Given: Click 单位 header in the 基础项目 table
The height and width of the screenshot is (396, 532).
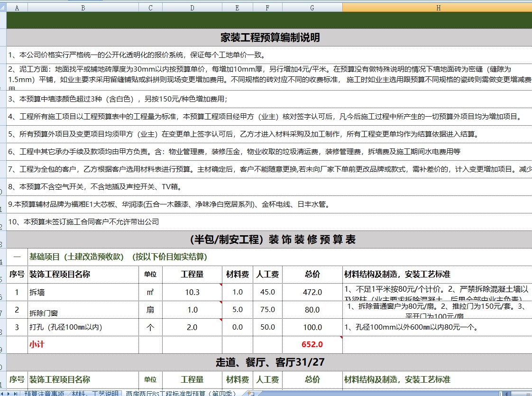Looking at the screenshot, I should [x=150, y=275].
